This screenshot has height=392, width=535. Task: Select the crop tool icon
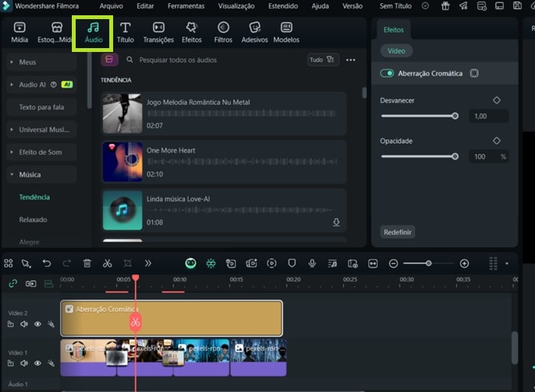(x=128, y=264)
